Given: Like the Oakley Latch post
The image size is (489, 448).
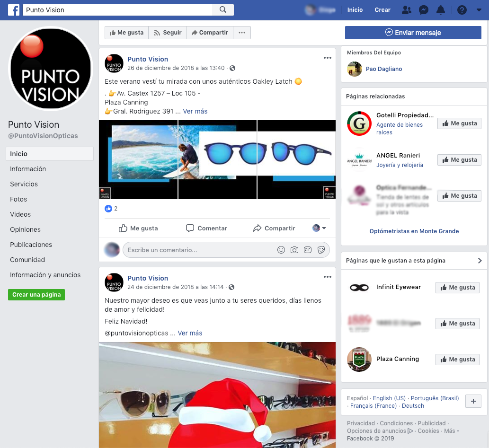Looking at the screenshot, I should pyautogui.click(x=138, y=228).
